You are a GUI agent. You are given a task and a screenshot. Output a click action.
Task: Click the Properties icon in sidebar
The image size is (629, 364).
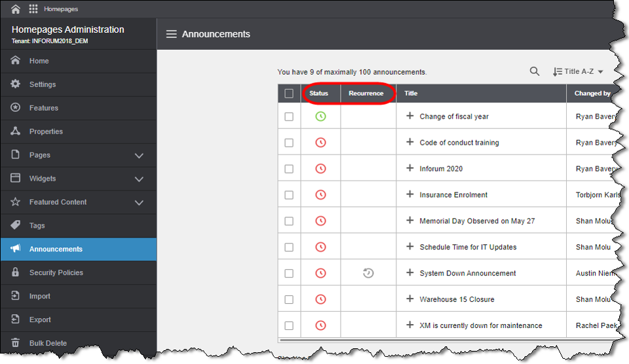pyautogui.click(x=15, y=131)
